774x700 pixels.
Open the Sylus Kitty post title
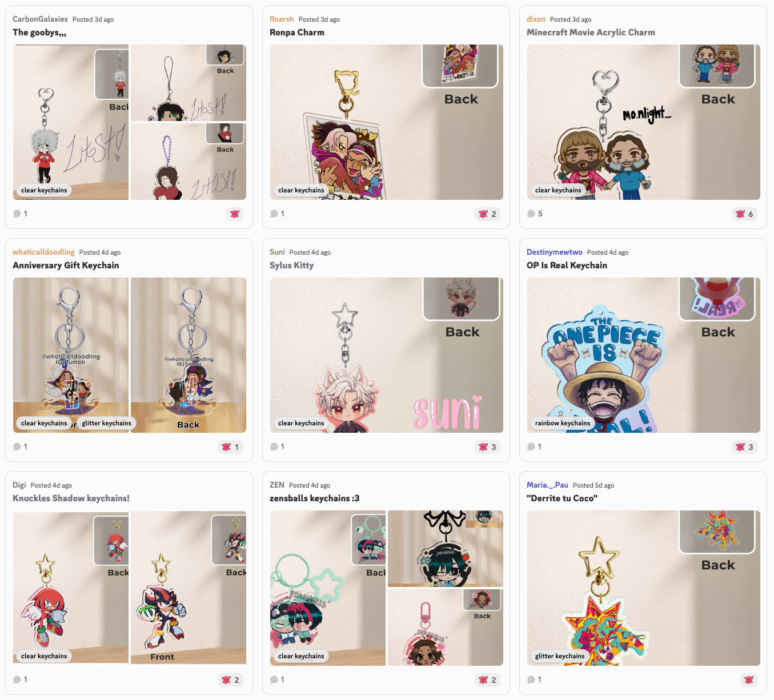click(291, 265)
